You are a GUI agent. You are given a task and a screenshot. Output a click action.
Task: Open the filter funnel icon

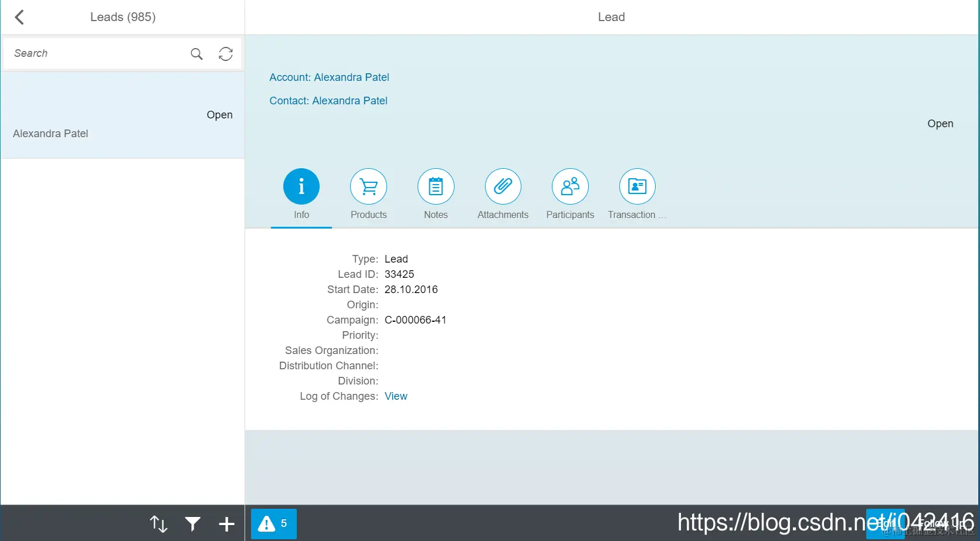pos(192,523)
